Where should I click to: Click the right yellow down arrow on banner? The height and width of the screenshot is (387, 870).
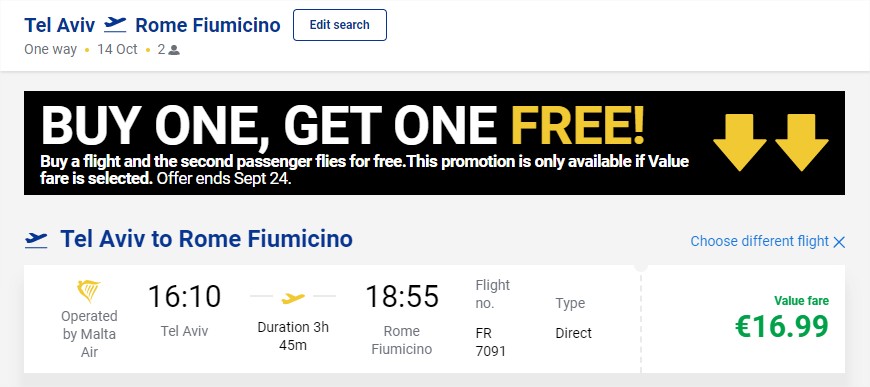coord(802,143)
